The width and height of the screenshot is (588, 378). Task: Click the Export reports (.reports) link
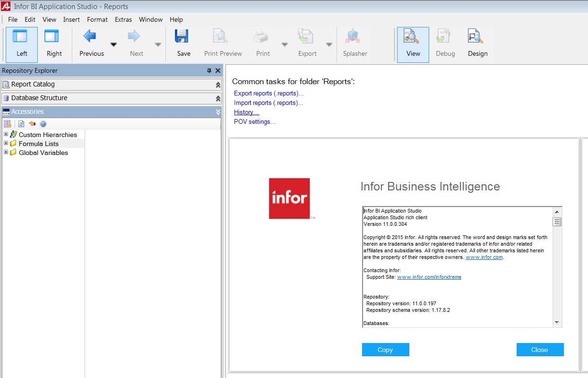click(x=268, y=94)
